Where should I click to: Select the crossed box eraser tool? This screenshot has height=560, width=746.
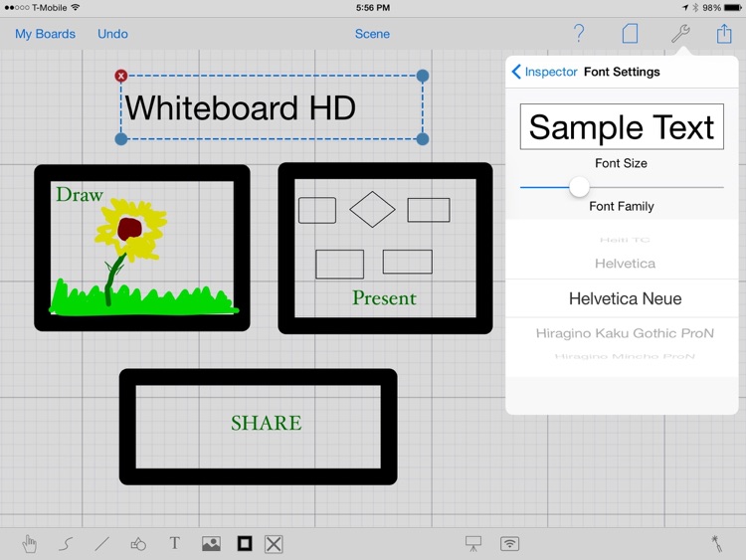pyautogui.click(x=274, y=544)
